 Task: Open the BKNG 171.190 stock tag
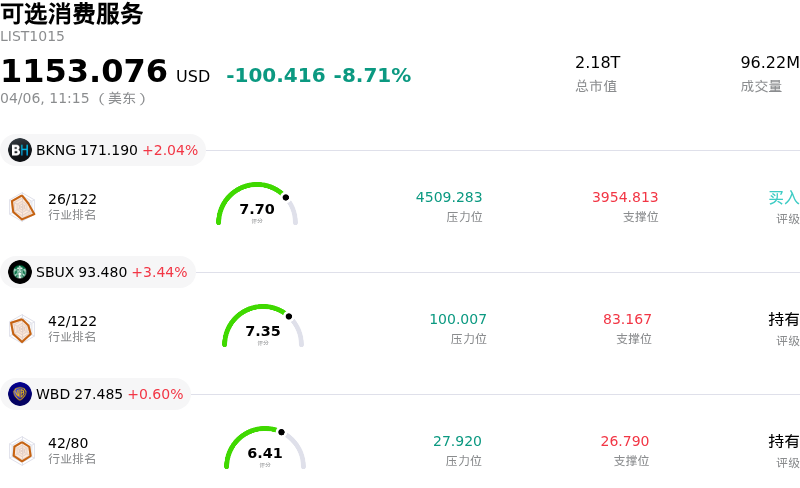coord(104,150)
